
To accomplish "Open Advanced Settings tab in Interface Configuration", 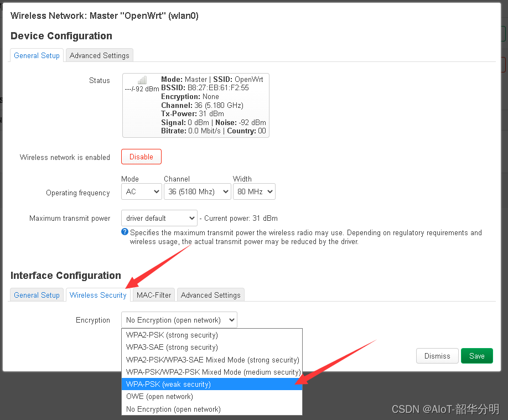I will coord(210,295).
